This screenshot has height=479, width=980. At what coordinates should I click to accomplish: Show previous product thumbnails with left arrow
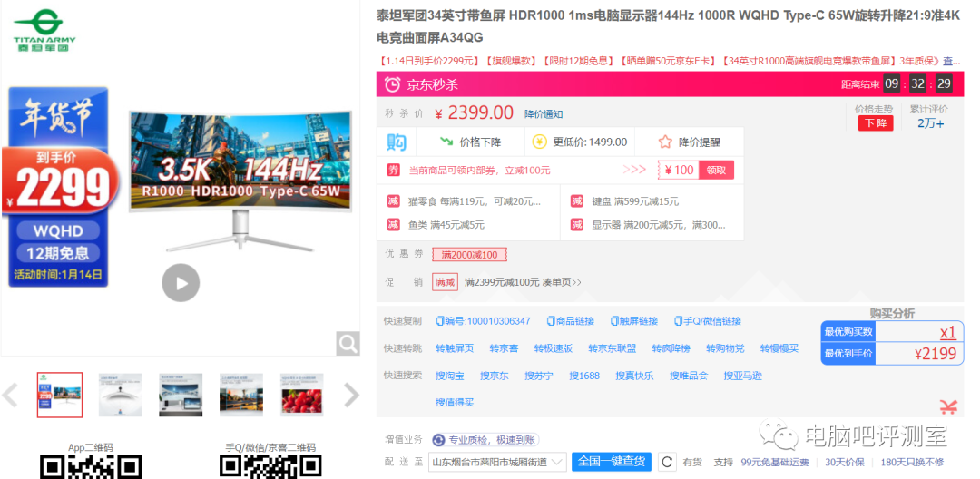9,395
